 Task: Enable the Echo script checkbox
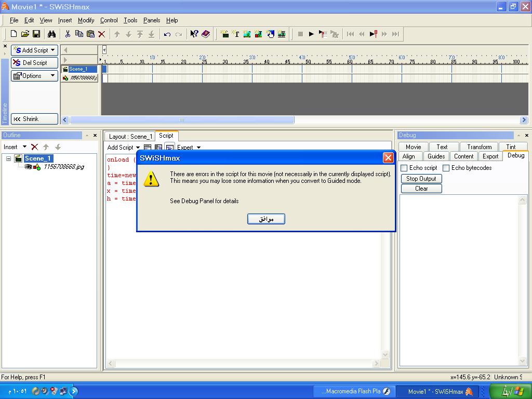tap(404, 168)
